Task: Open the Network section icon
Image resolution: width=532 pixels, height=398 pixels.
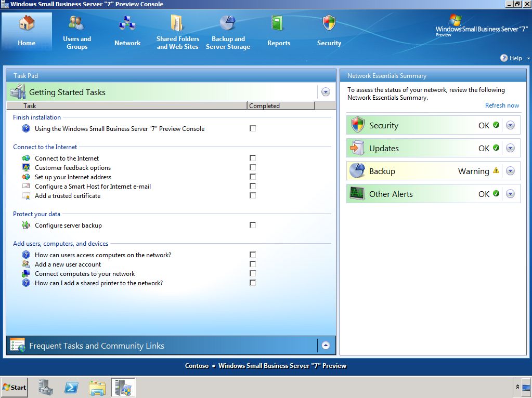Action: pos(127,23)
